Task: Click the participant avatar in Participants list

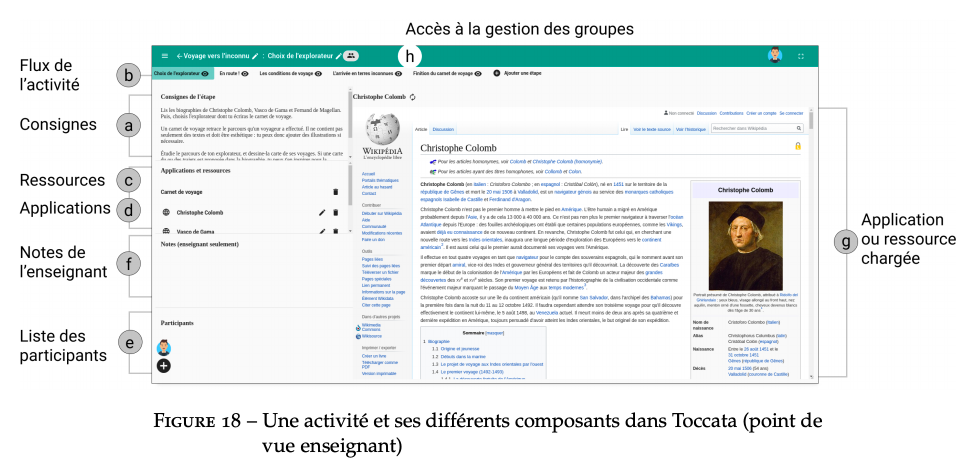Action: point(163,347)
